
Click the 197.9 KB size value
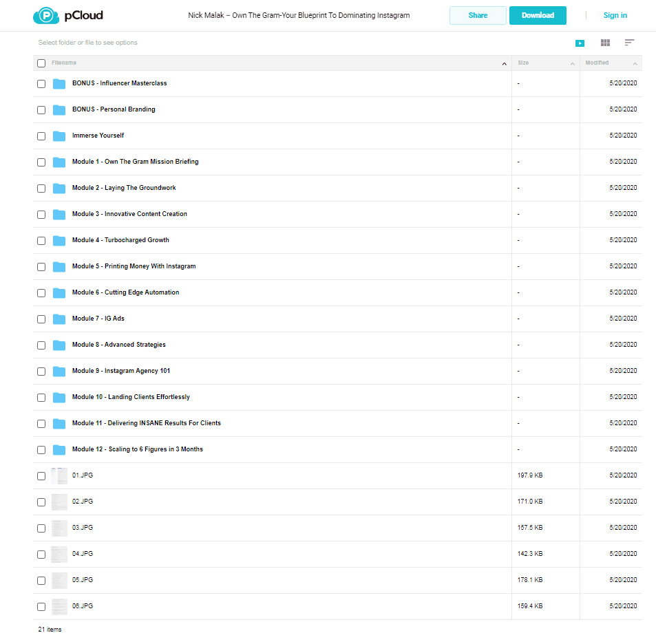click(529, 475)
